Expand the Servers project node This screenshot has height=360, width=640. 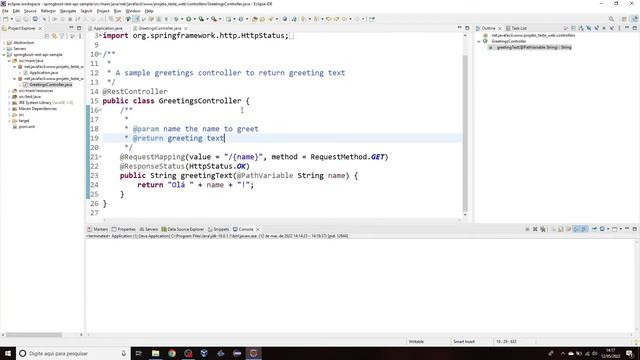click(x=4, y=49)
